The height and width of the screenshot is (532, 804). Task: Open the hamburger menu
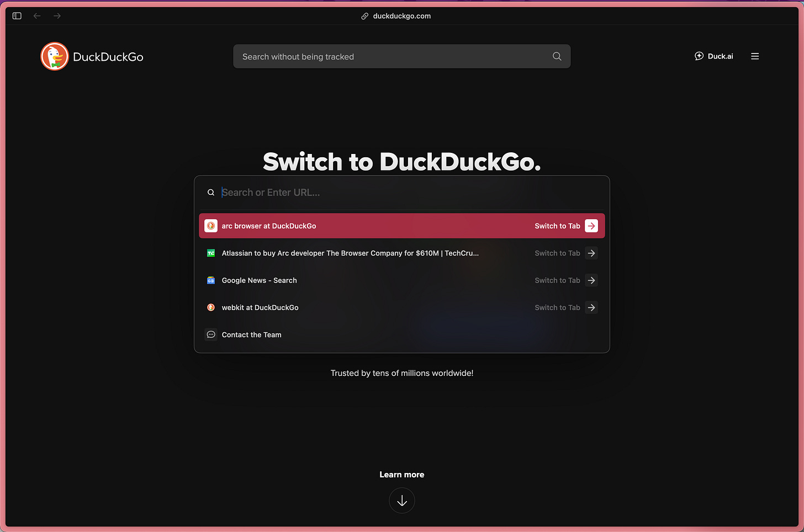[x=755, y=56]
